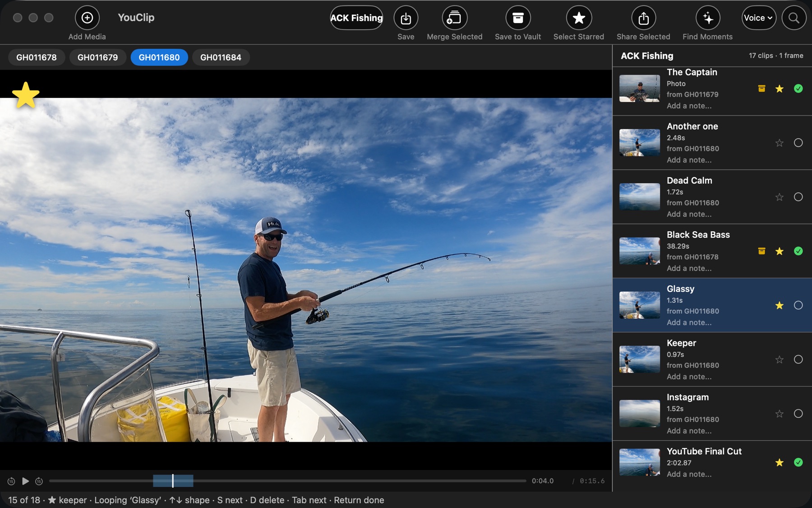Select the Another one clip circle

(798, 143)
